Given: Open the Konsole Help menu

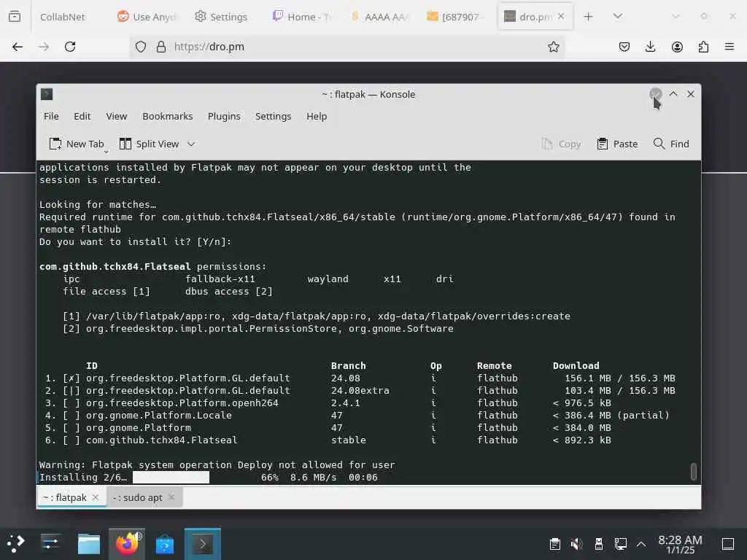Looking at the screenshot, I should (x=317, y=116).
